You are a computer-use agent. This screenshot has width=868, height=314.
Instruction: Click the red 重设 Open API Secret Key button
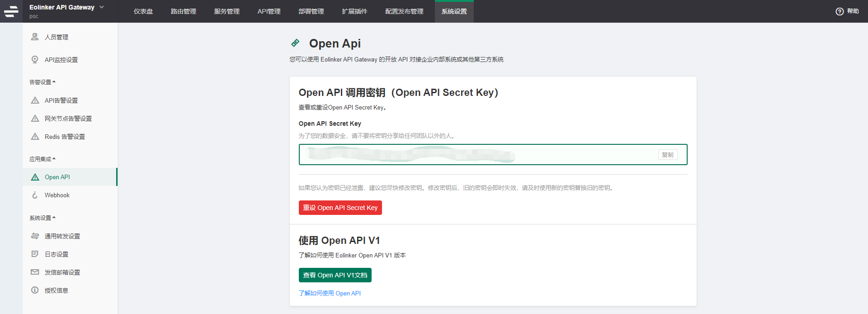(340, 208)
